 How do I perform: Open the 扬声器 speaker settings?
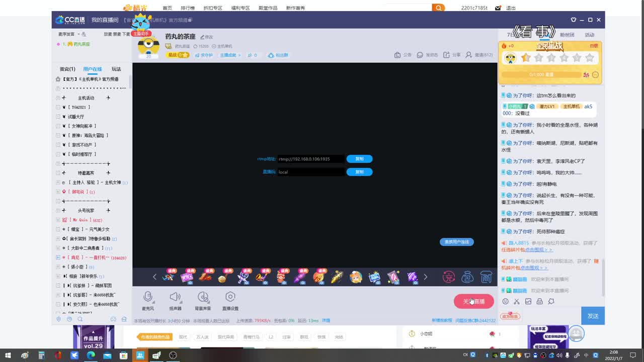175,301
